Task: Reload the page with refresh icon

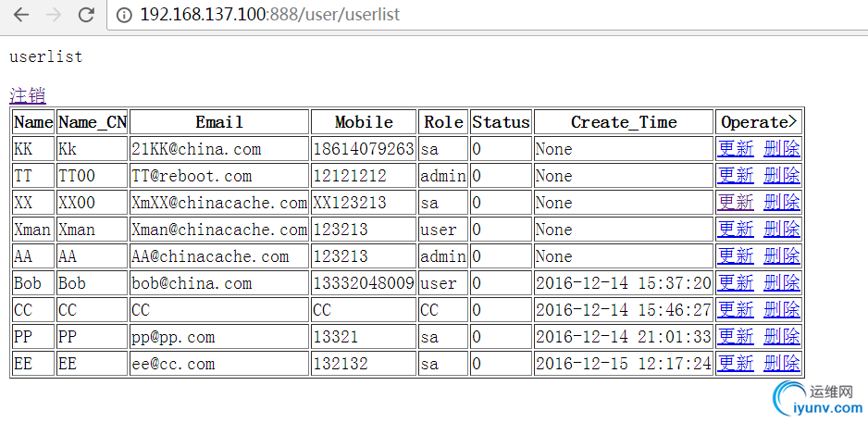Action: (86, 15)
